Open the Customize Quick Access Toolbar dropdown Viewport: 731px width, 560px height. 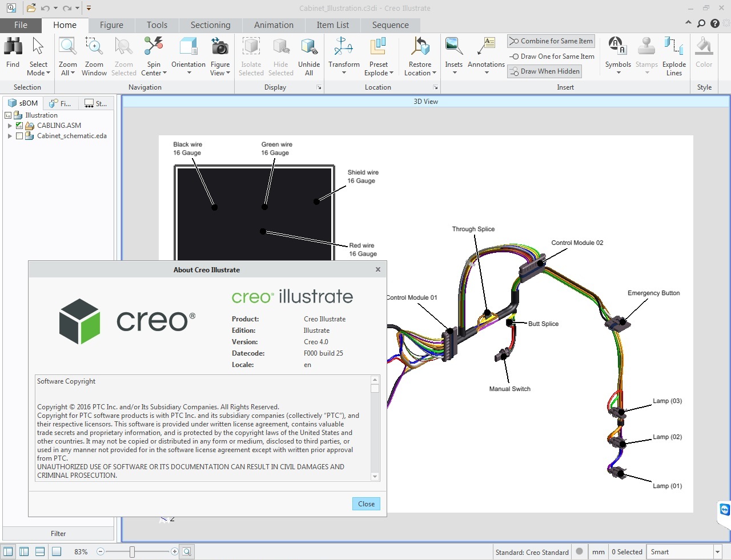[89, 8]
